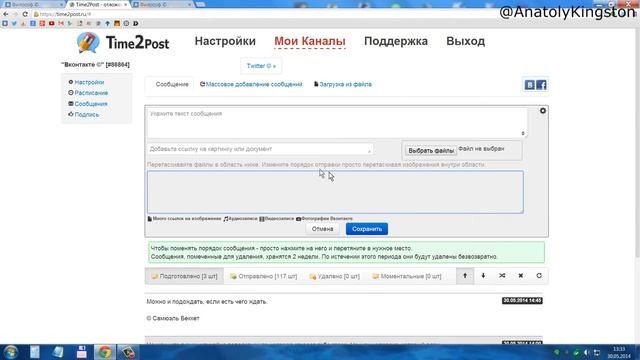Click the Facebook share icon

[541, 85]
